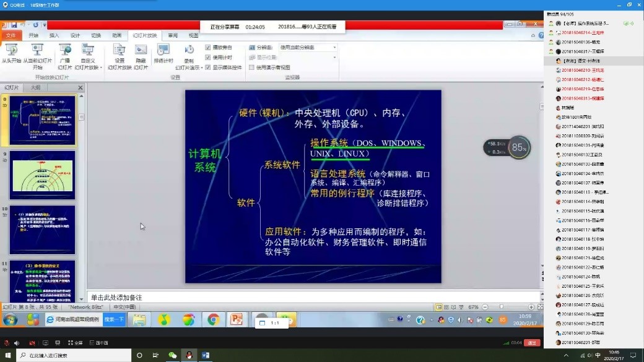Screen dimensions: 644x362
Task: Click Fit slide to window icon
Action: (x=540, y=307)
